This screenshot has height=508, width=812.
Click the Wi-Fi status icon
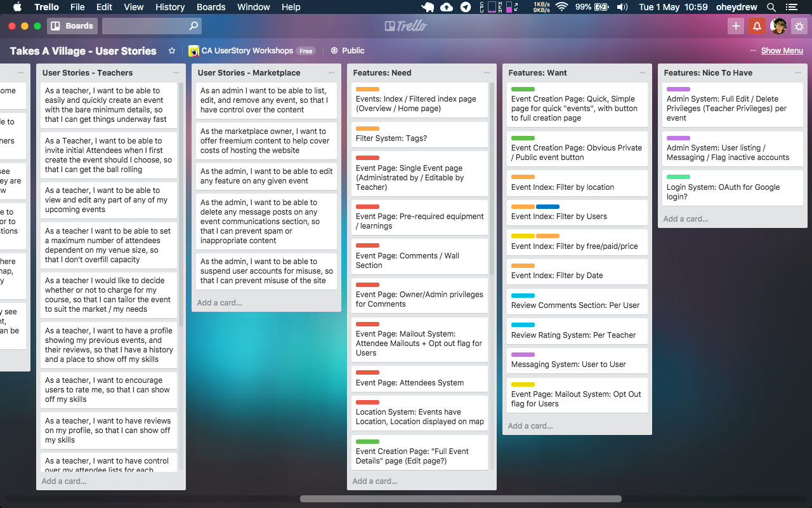point(561,7)
